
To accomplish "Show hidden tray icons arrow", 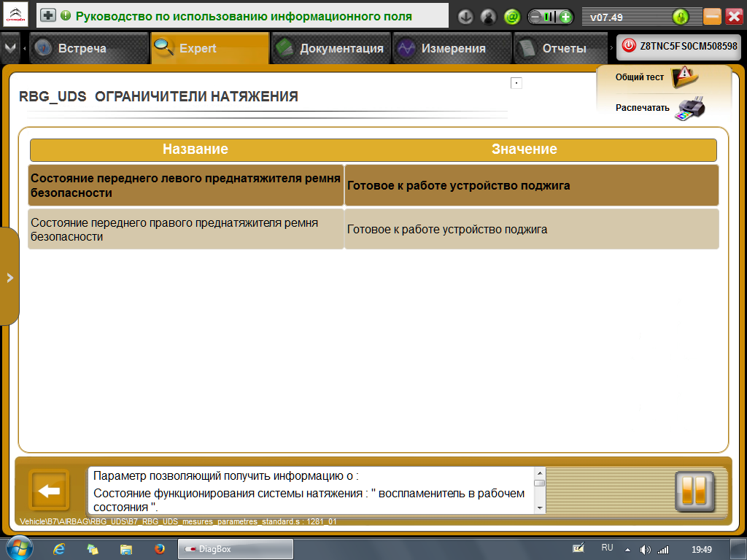I will coord(628,550).
